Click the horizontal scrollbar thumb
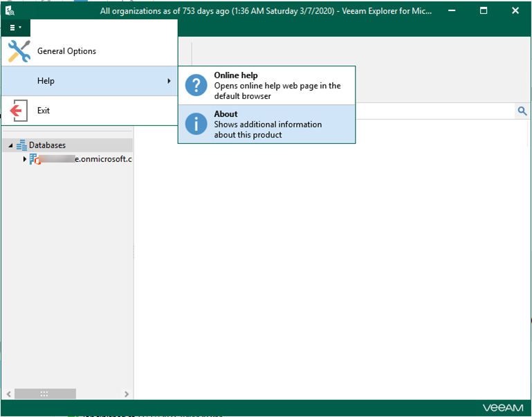Screen dimensions: 532x417 tap(45, 394)
